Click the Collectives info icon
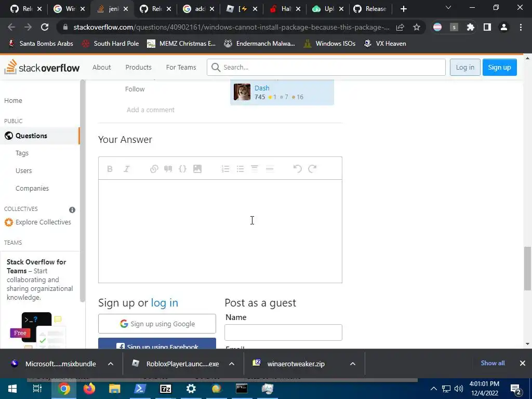532x399 pixels. coord(72,210)
